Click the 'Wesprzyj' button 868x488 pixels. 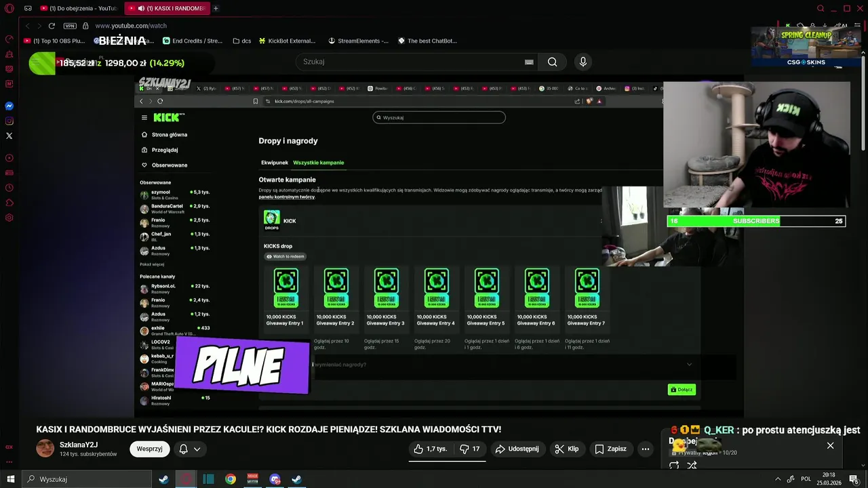[x=149, y=449]
